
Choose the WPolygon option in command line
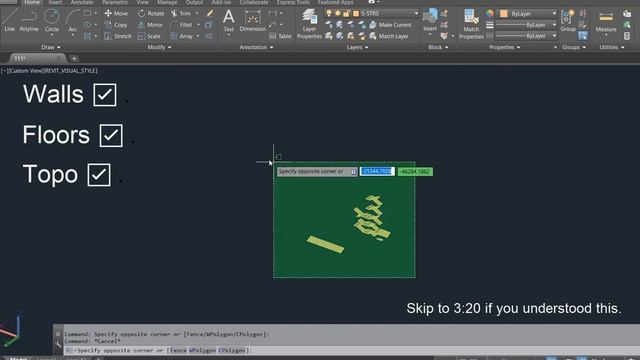[202, 350]
